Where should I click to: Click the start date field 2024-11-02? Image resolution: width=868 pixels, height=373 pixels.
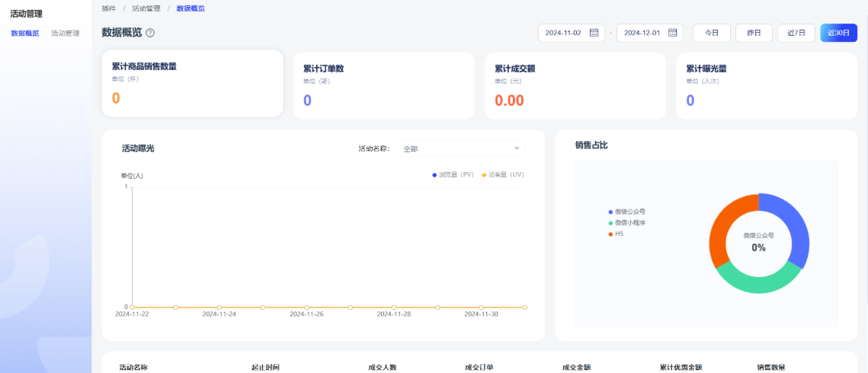pyautogui.click(x=563, y=33)
